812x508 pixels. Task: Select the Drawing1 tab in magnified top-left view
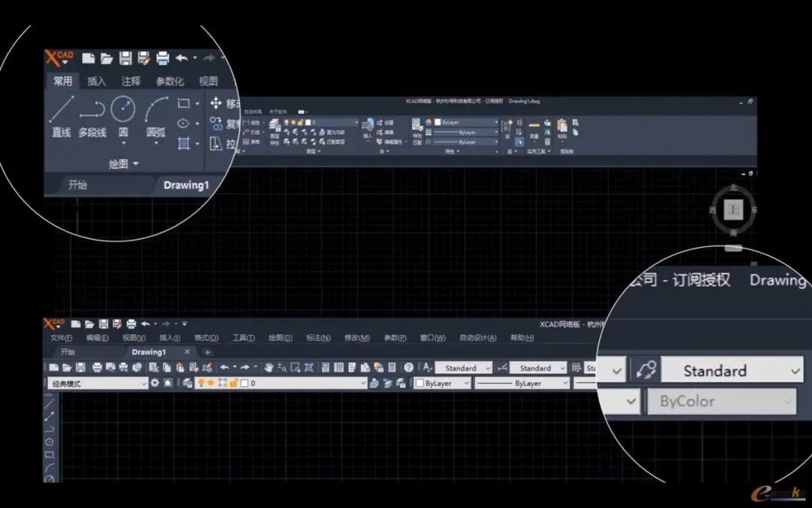click(186, 185)
